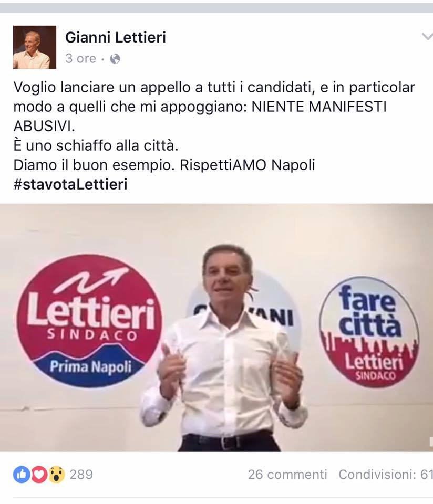
Task: Expand the post options chevron
Action: tap(428, 36)
